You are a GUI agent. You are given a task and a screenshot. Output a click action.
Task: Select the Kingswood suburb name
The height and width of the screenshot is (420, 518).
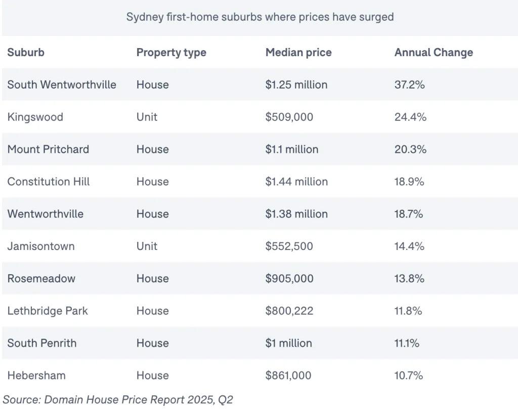35,117
